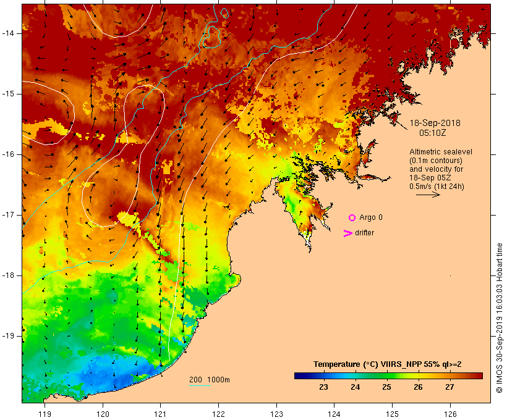The height and width of the screenshot is (420, 507).
Task: Click the date text 18-Sep-2018
Action: 435,123
